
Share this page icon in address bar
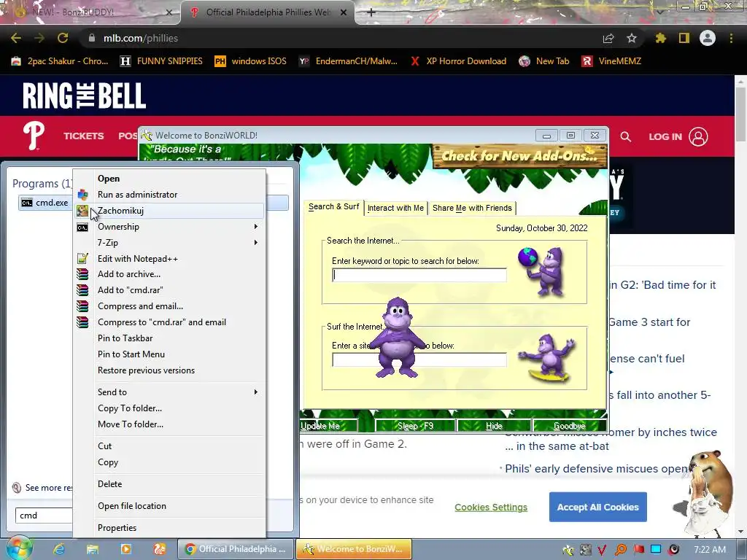pos(608,38)
